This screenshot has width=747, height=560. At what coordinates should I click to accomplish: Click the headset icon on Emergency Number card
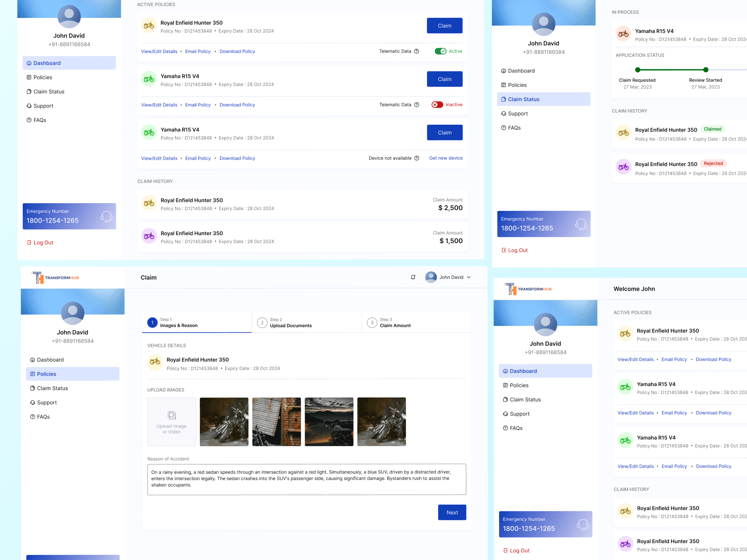point(106,217)
